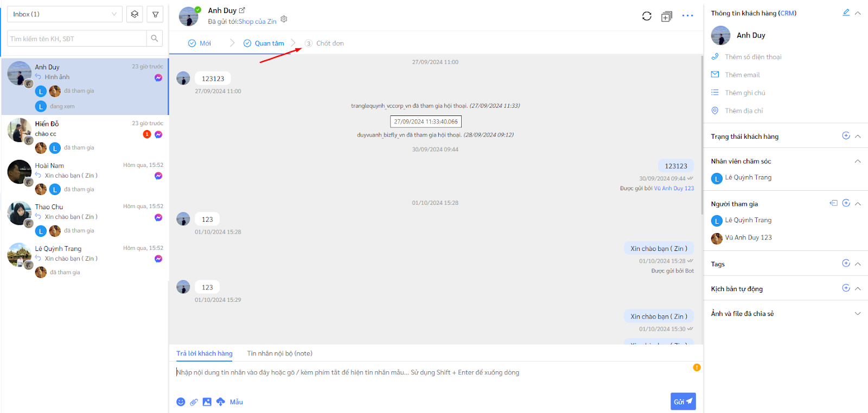The height and width of the screenshot is (413, 868).
Task: Click the settings gear next to Shop của Zin
Action: click(x=284, y=20)
